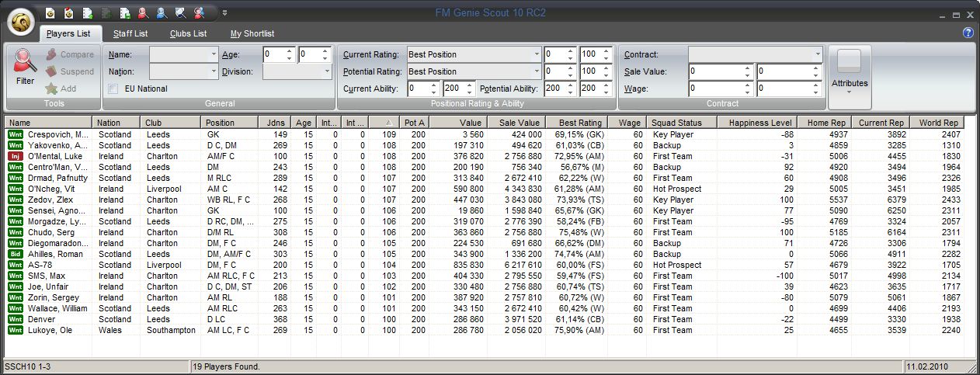Click the Bid badge beside Ahilles, Roman
This screenshot has height=375, width=980.
coord(15,254)
